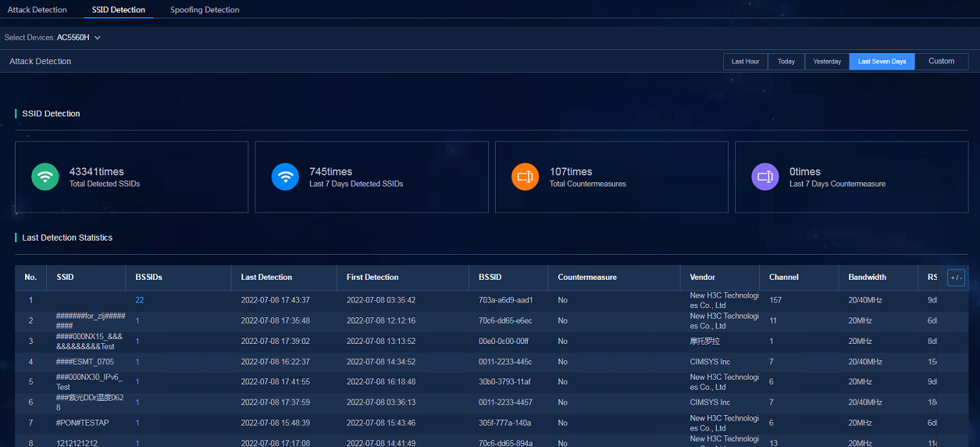Click the 107times countermeasures value
The image size is (980, 447).
571,171
